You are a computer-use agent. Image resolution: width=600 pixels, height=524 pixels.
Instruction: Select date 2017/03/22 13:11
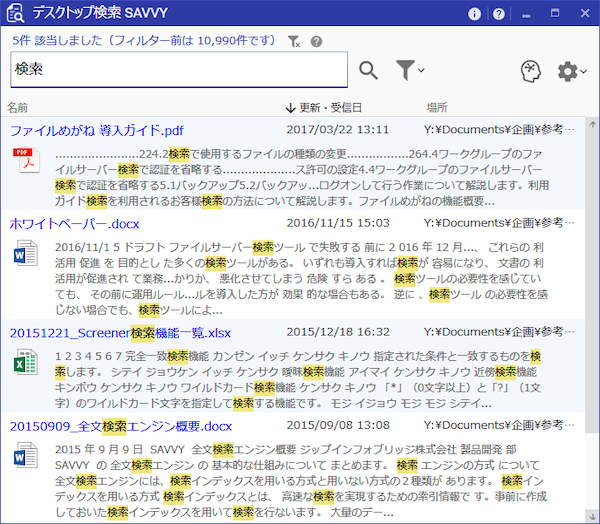[338, 130]
